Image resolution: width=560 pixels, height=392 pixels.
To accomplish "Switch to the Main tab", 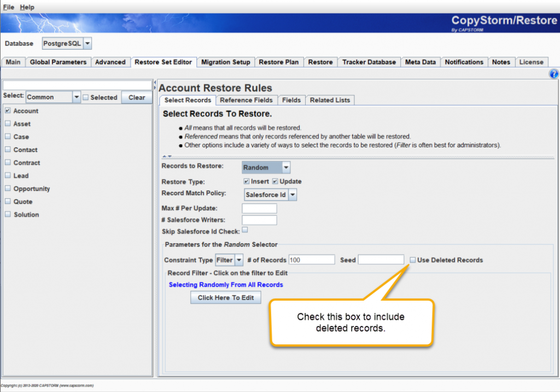I will tap(13, 62).
